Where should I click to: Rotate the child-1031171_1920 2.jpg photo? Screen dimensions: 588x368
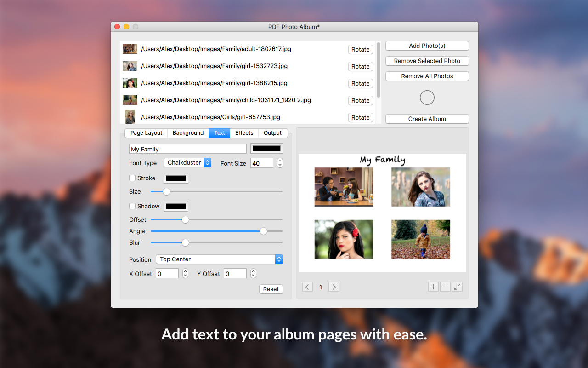[x=361, y=100]
